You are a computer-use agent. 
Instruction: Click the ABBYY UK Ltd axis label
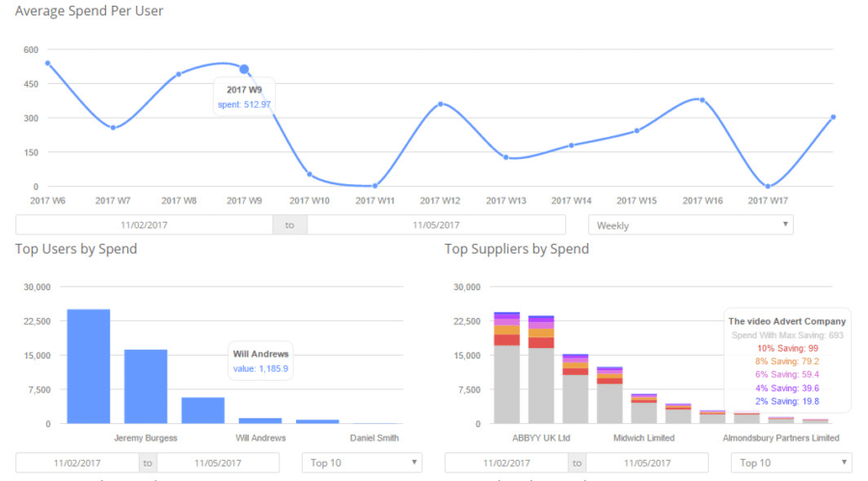[x=541, y=438]
